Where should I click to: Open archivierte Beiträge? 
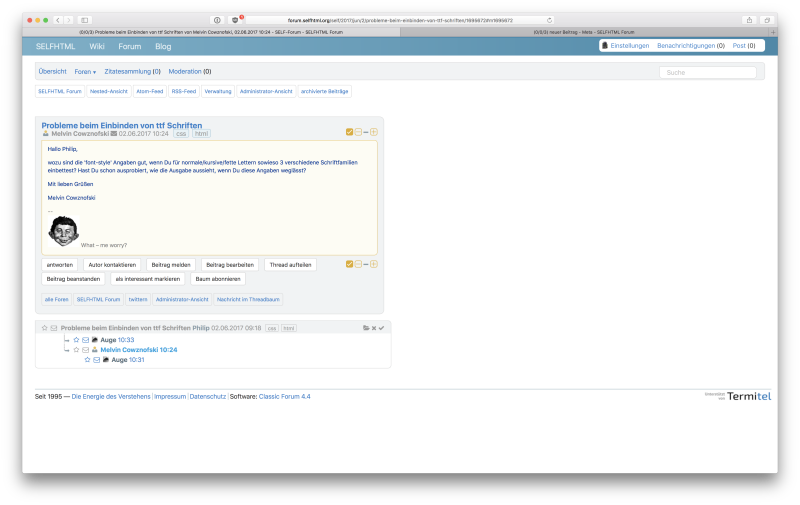click(324, 91)
